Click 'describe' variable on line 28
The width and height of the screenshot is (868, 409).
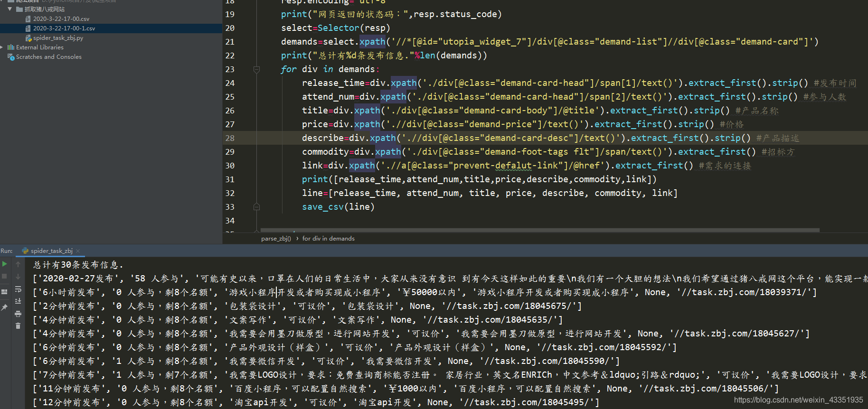coord(323,138)
